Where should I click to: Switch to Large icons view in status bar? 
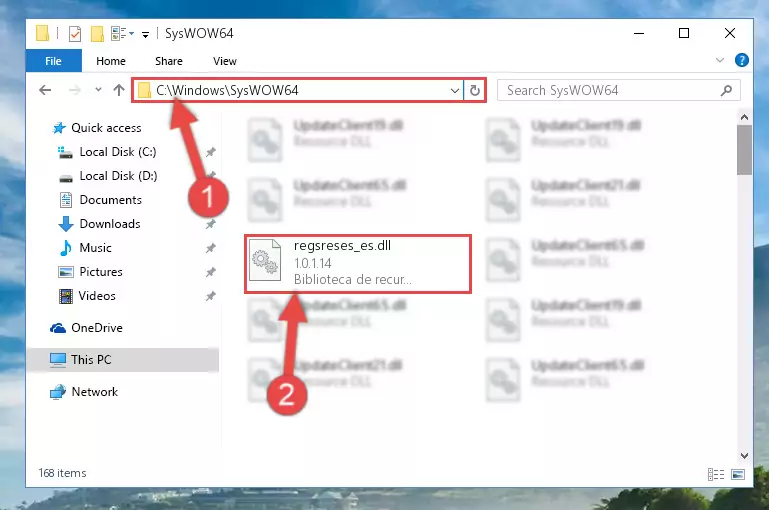point(738,474)
